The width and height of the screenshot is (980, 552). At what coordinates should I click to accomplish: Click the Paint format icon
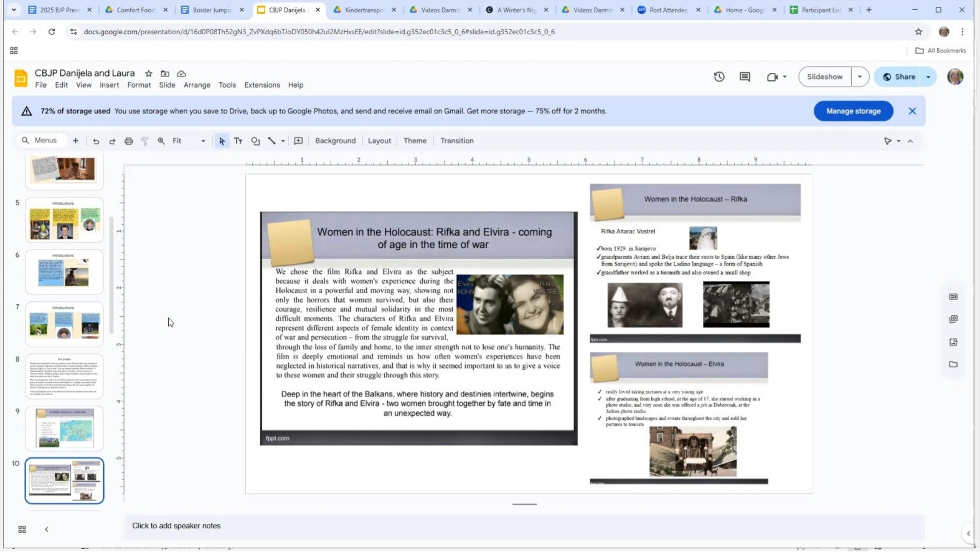144,141
